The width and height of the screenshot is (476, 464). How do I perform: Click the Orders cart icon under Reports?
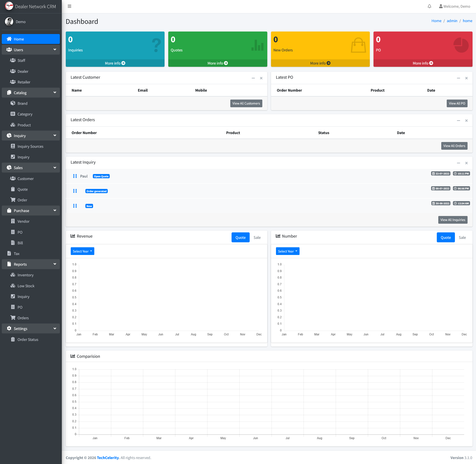pyautogui.click(x=13, y=318)
